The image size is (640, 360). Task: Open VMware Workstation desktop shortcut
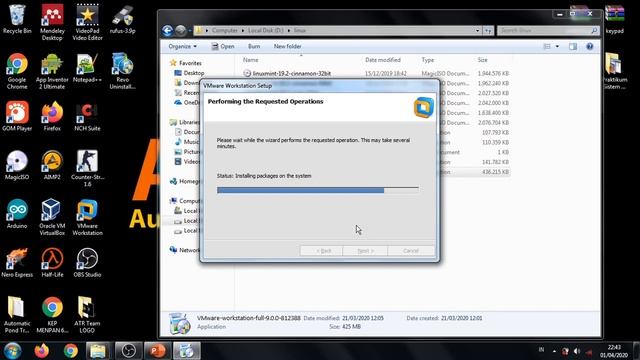(x=87, y=217)
